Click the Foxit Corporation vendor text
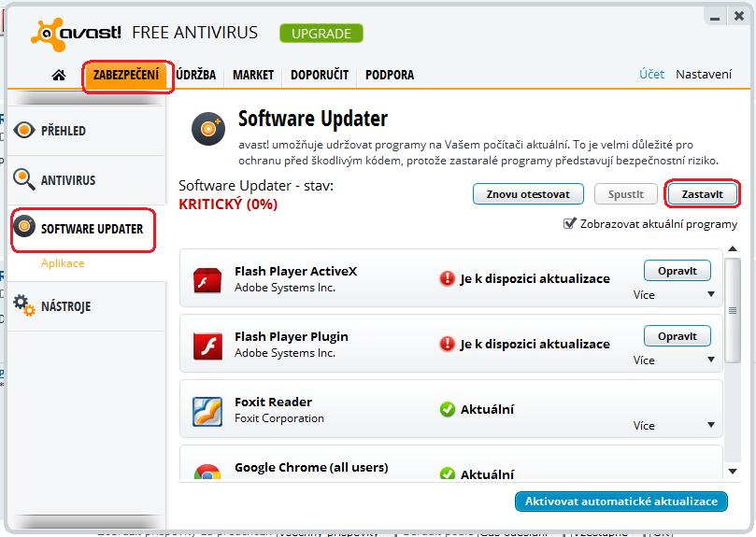The height and width of the screenshot is (537, 756). [x=279, y=418]
